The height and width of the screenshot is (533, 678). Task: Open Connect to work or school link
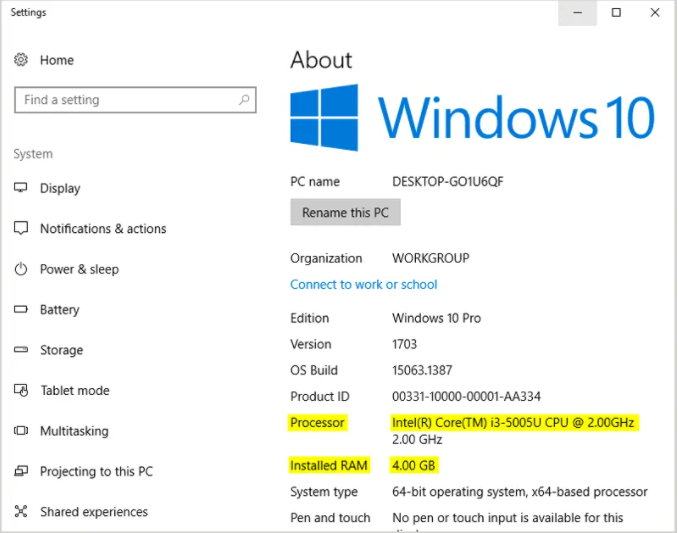pos(363,284)
